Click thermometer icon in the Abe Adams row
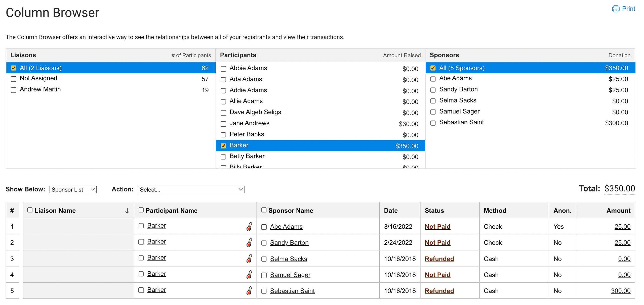 249,226
